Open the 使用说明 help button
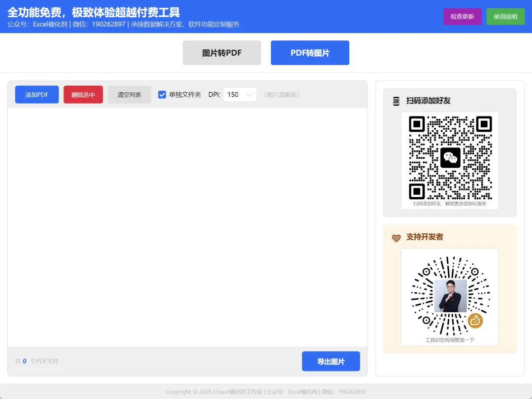Viewport: 532px width, 399px height. click(505, 17)
